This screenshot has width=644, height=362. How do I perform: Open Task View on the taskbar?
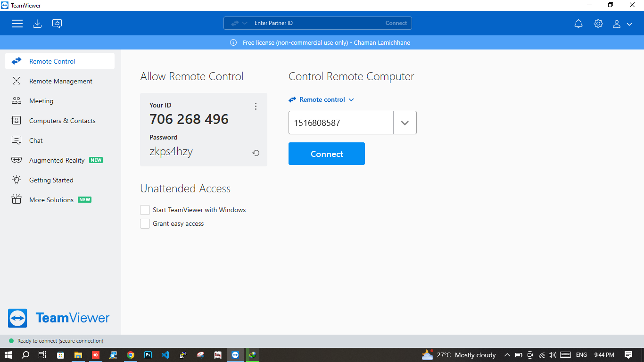42,355
